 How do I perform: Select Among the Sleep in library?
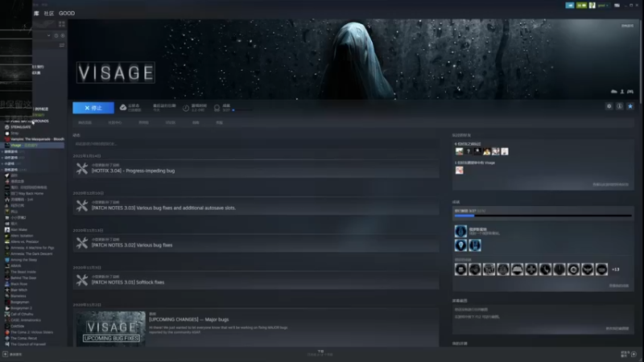(24, 260)
